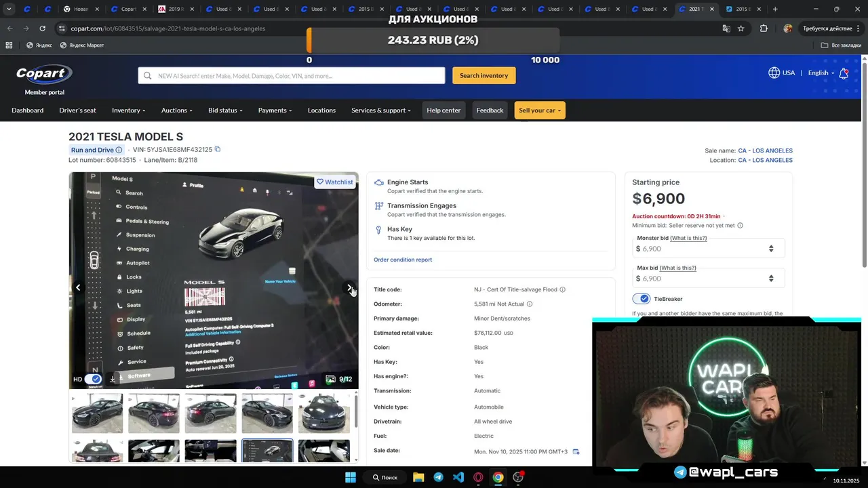The image size is (868, 488).
Task: Open Odometer Not Actual info icon
Action: pos(530,304)
